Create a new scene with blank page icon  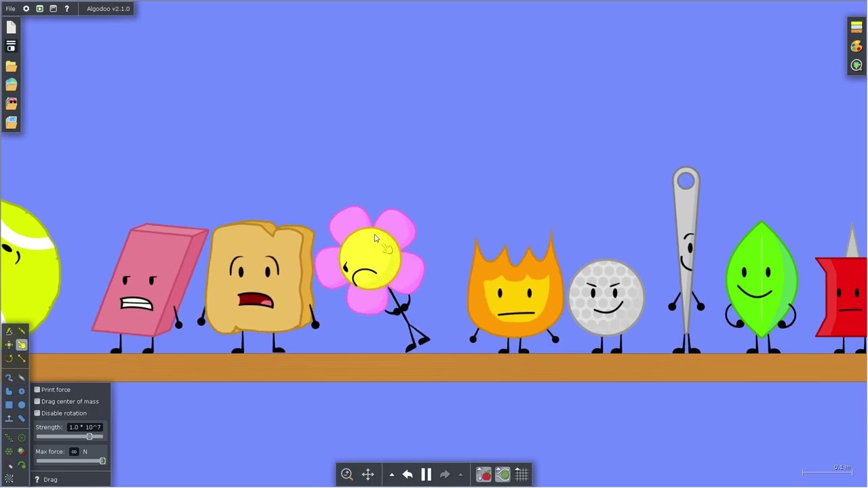(11, 27)
